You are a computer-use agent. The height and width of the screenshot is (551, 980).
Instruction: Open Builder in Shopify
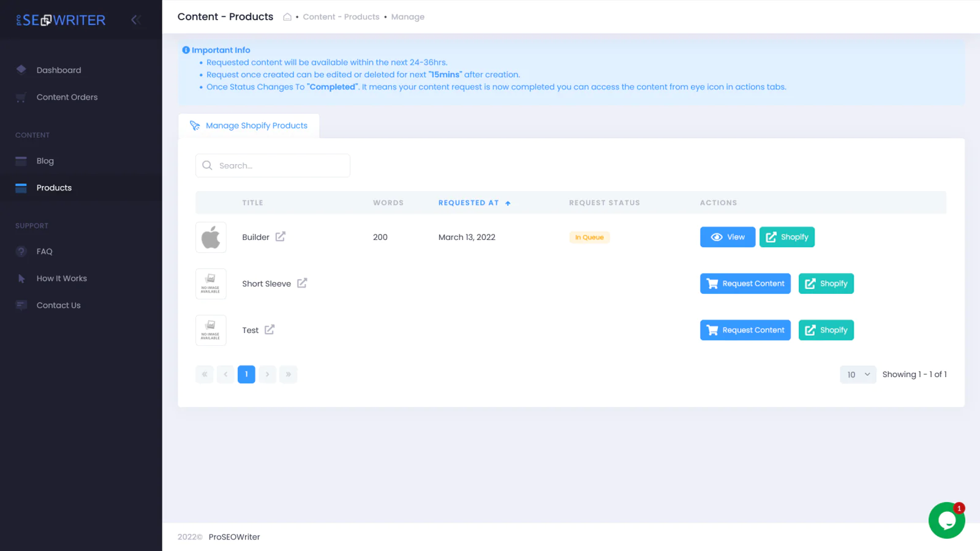[787, 237]
